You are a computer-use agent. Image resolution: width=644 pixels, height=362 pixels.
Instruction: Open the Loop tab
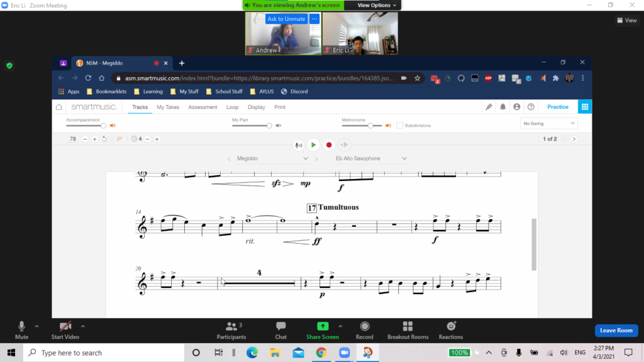click(x=233, y=107)
